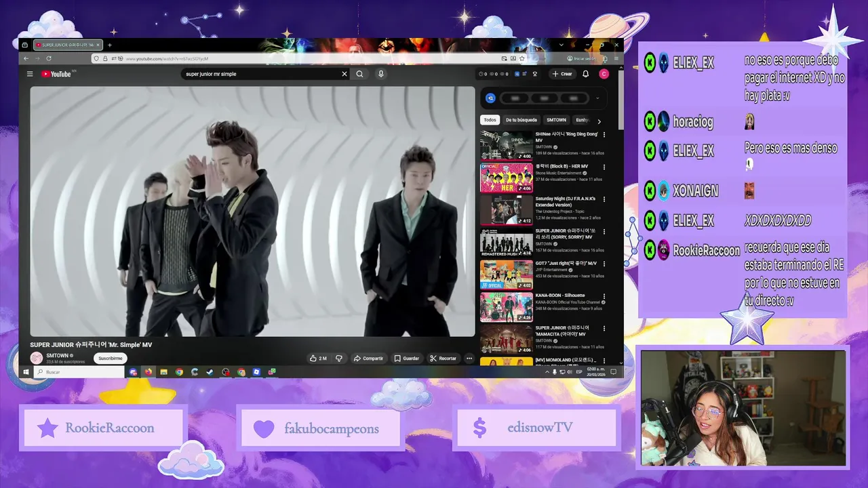The height and width of the screenshot is (488, 868).
Task: Open File Explorer from the taskbar
Action: pos(163,372)
